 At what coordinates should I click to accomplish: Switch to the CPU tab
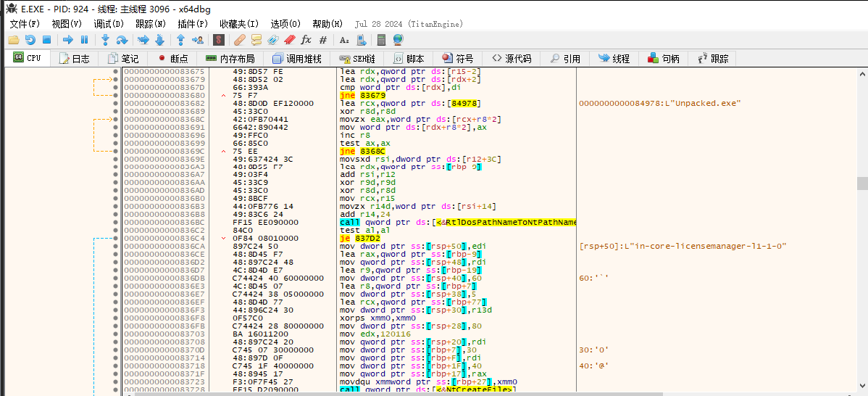click(27, 58)
